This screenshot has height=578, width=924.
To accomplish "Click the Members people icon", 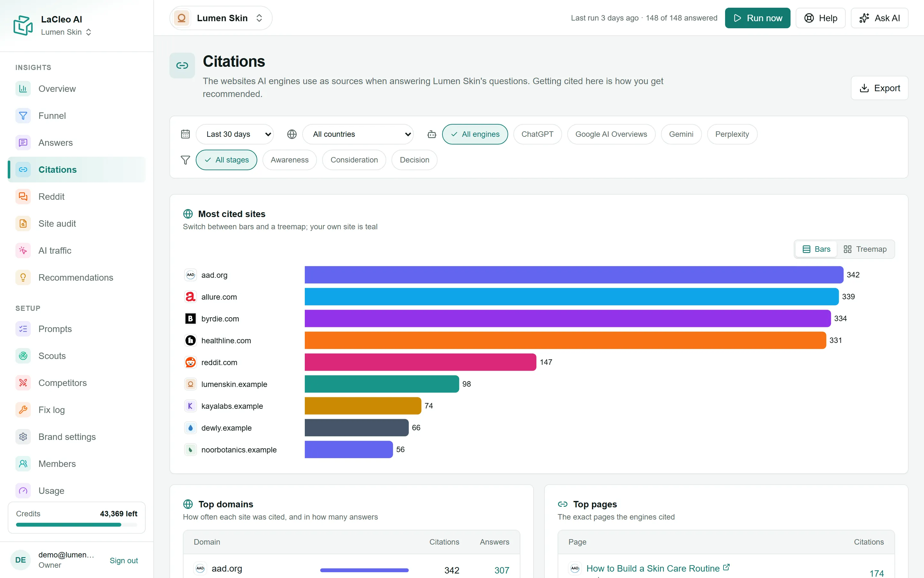I will 23,464.
